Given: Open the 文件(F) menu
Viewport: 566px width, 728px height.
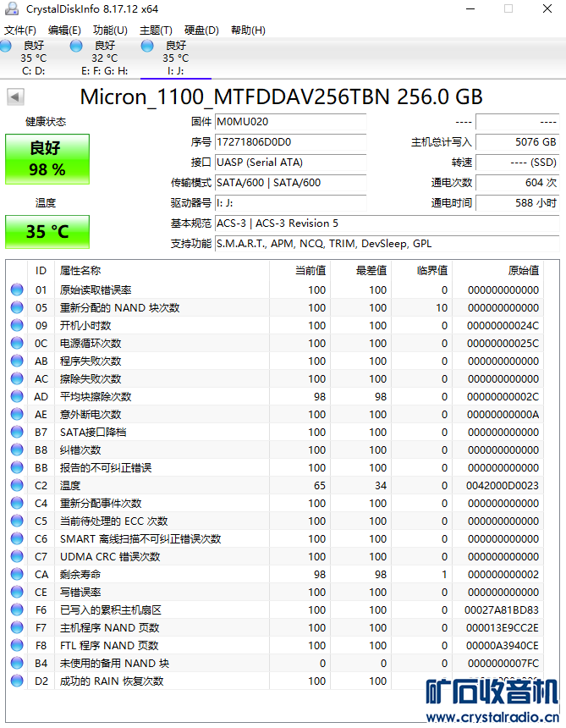Looking at the screenshot, I should [20, 30].
